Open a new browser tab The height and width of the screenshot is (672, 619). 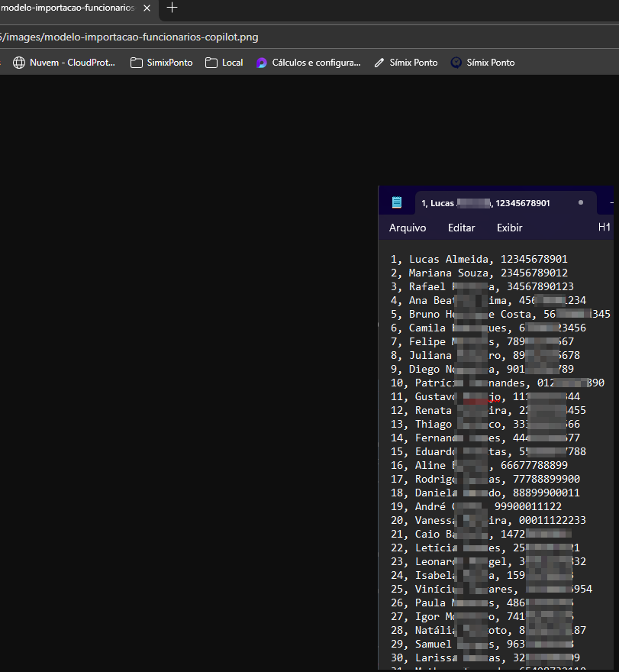point(172,8)
